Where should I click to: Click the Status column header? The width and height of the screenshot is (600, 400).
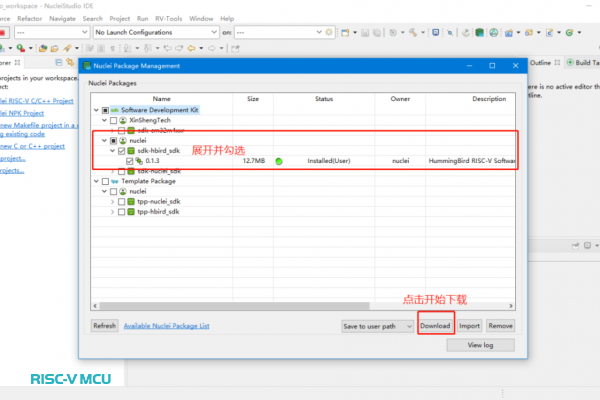324,99
